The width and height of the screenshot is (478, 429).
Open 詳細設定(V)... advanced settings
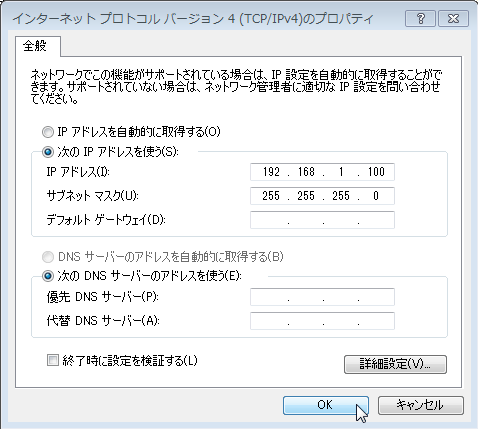[x=395, y=364]
